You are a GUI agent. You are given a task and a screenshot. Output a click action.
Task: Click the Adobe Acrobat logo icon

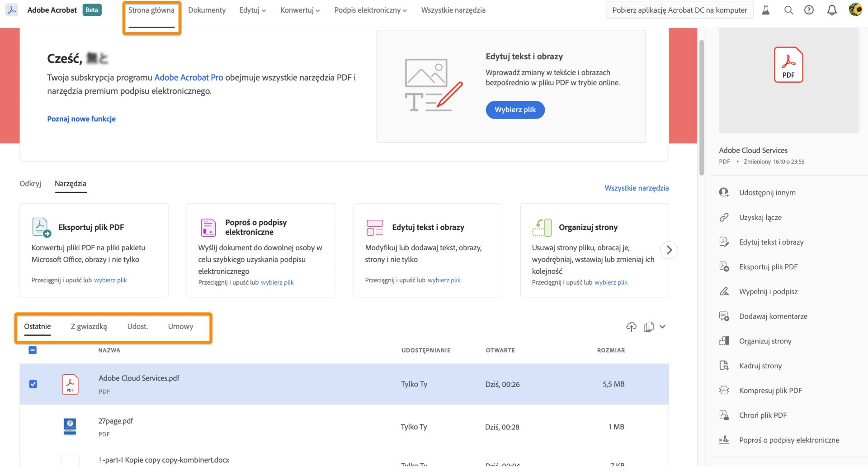(x=12, y=10)
